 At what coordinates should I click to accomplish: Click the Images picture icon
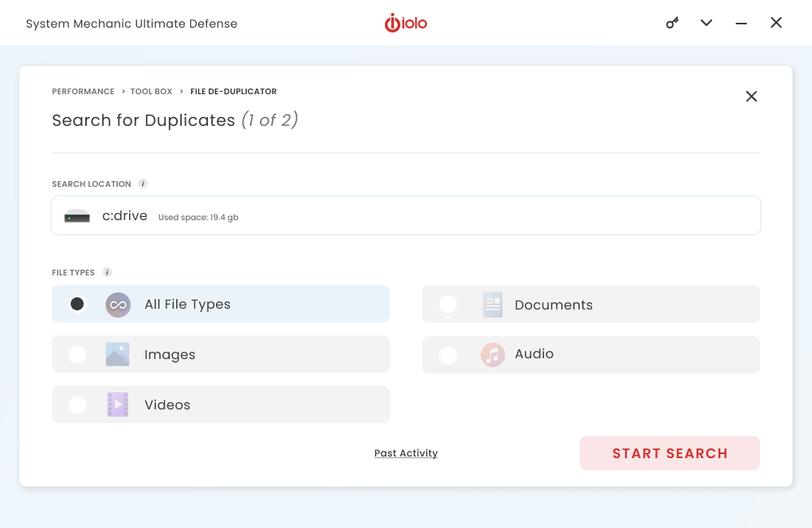tap(118, 354)
